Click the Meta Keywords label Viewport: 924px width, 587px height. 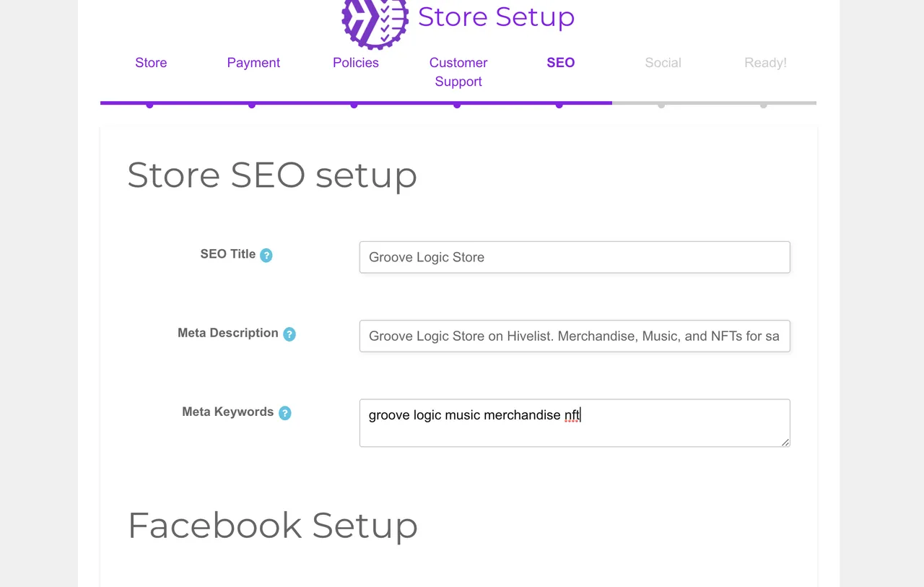pyautogui.click(x=228, y=412)
